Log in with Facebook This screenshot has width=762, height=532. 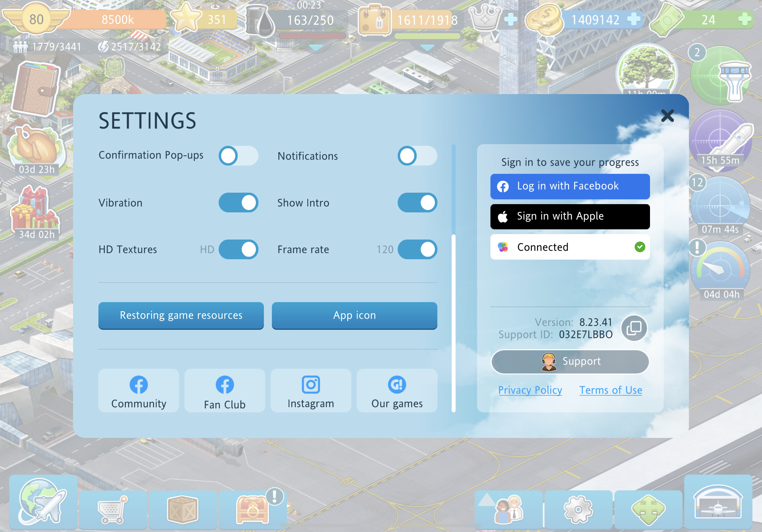[570, 186]
